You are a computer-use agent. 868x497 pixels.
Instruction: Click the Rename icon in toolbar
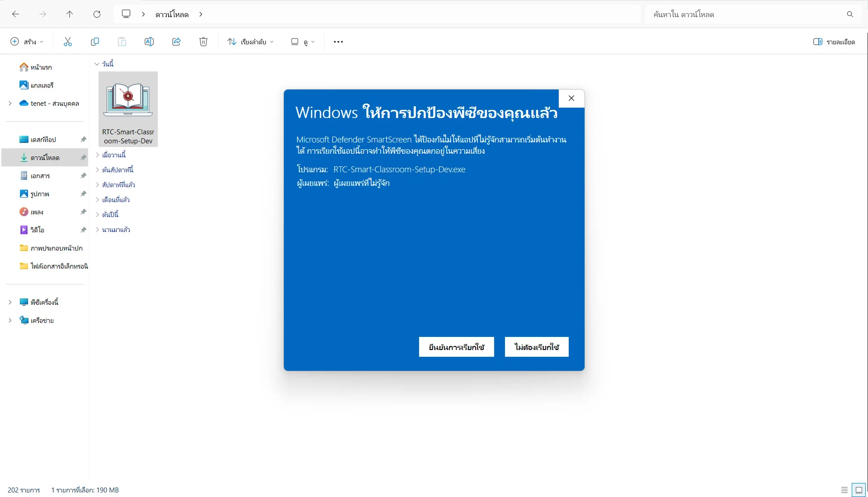coord(149,42)
